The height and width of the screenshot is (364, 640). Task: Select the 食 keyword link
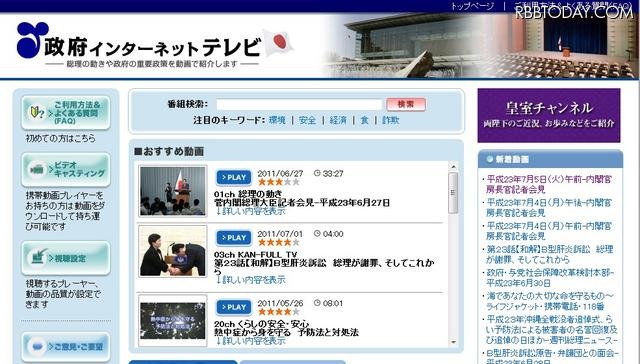coord(364,120)
